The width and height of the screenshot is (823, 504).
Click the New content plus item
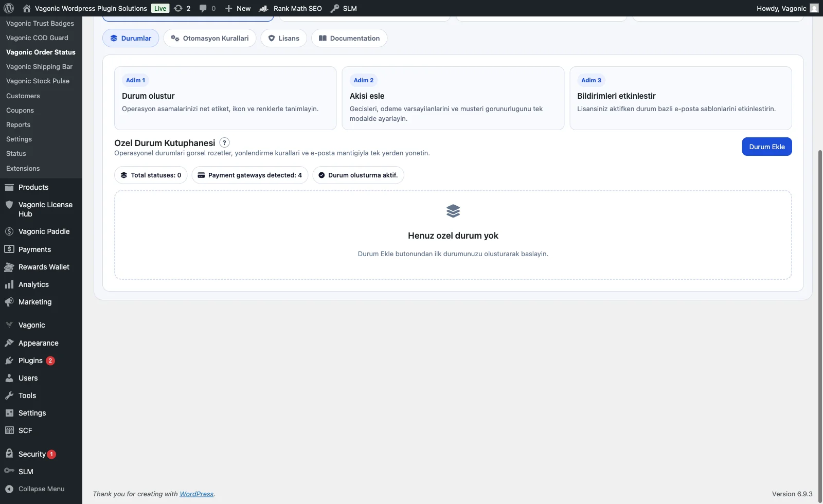coord(238,8)
